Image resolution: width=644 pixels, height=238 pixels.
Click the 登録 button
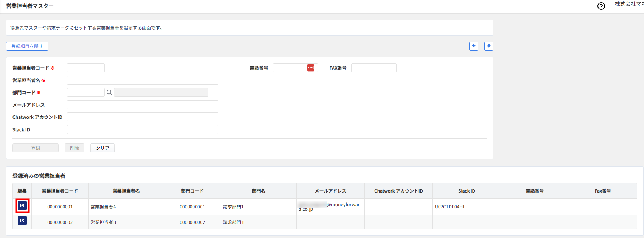point(36,148)
